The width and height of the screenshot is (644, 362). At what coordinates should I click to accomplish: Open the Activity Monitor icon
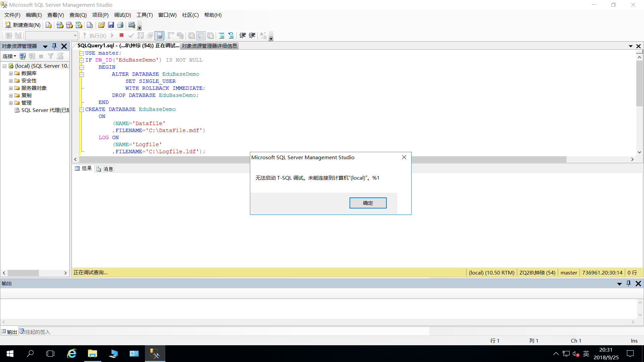coord(132,25)
